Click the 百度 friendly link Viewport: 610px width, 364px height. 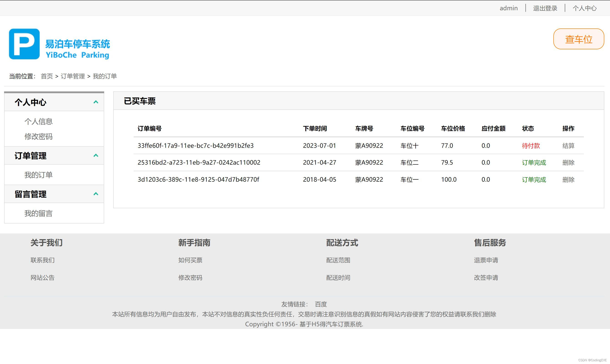321,304
